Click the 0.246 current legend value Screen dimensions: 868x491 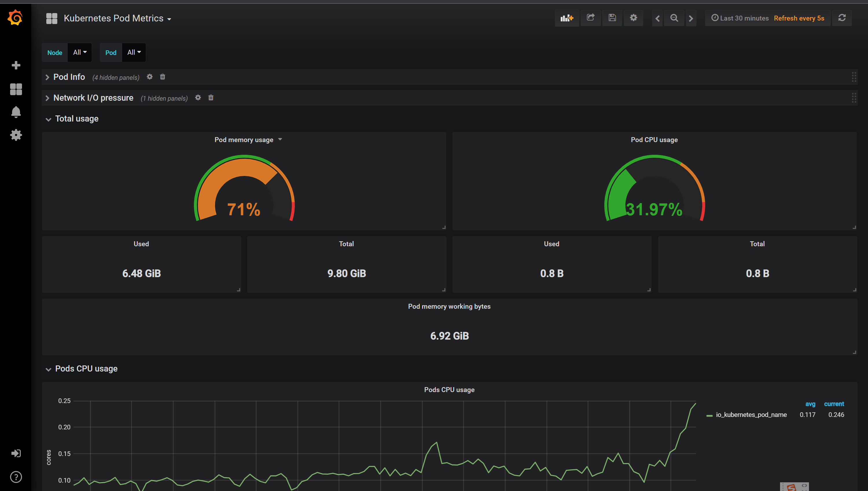coord(836,415)
